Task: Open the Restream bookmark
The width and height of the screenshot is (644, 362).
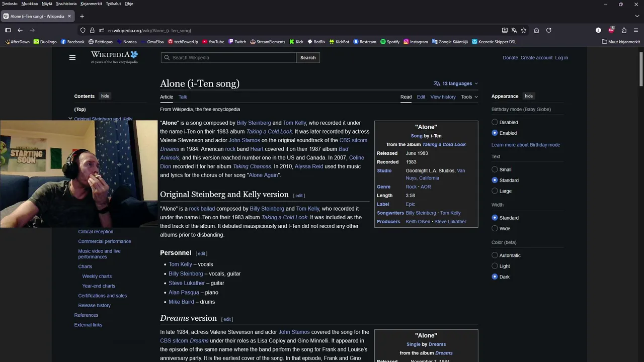Action: [x=365, y=42]
